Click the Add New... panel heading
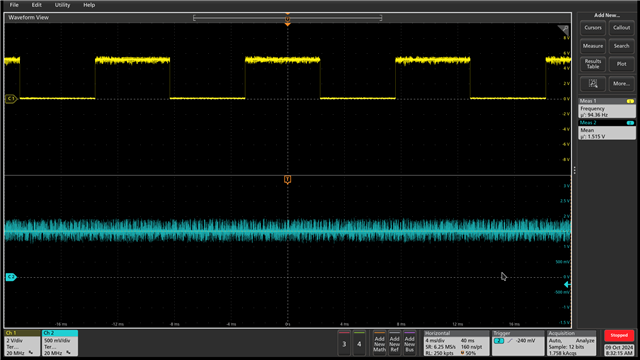Viewport: 640px width, 360px height. pos(607,16)
